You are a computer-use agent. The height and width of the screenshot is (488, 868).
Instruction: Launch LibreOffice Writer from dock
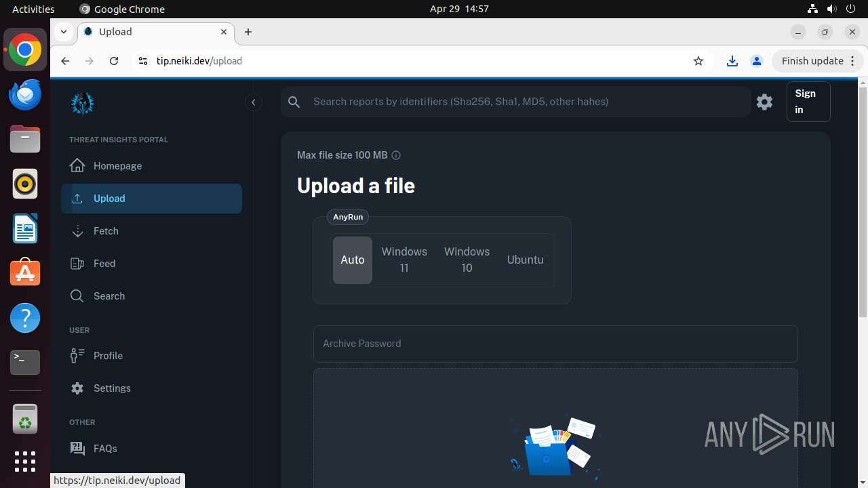[x=25, y=228]
